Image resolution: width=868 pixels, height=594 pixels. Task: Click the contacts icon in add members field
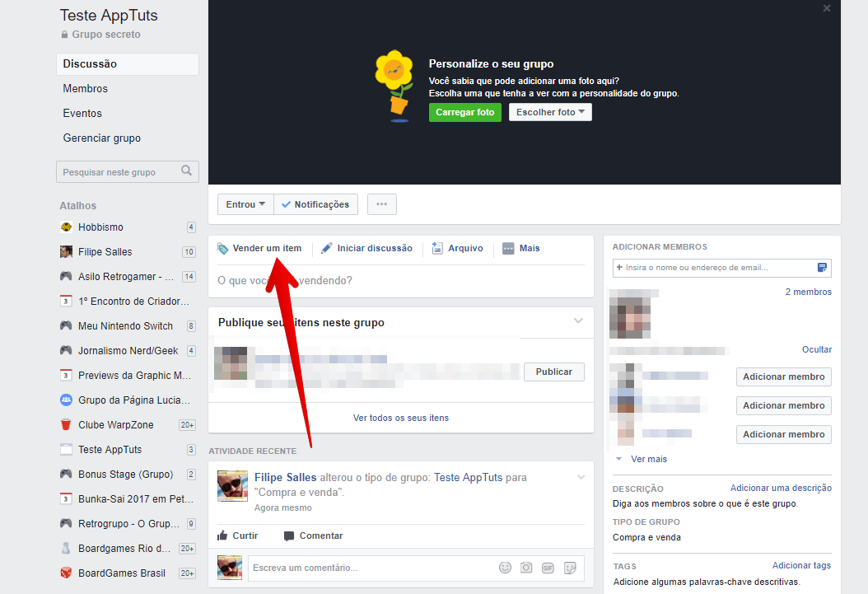(822, 268)
